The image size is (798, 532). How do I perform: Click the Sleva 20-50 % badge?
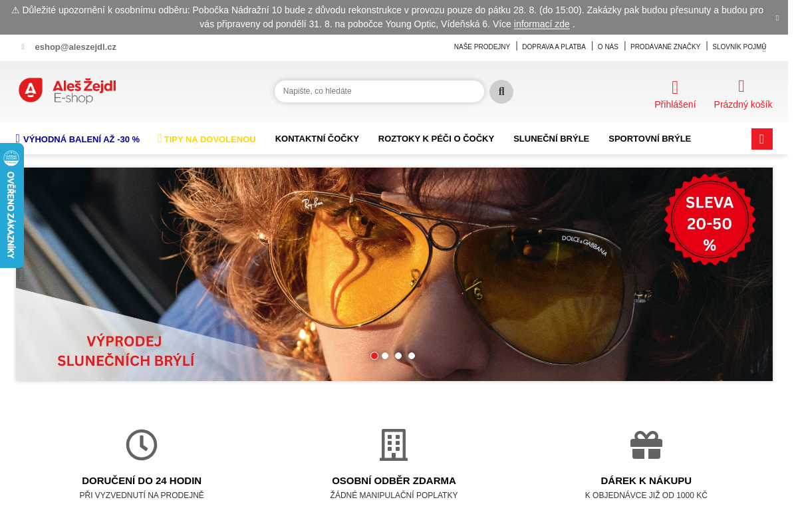pos(710,219)
